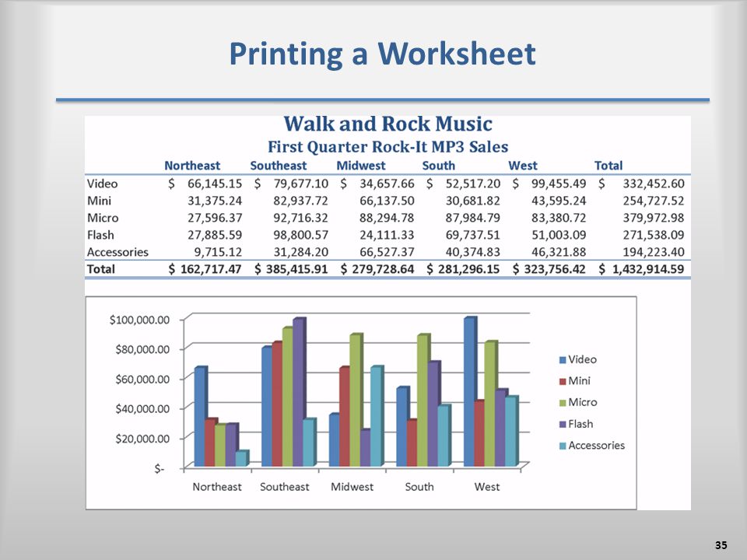Select West total 323,756.42
Viewport: 747px width, 560px height.
556,270
